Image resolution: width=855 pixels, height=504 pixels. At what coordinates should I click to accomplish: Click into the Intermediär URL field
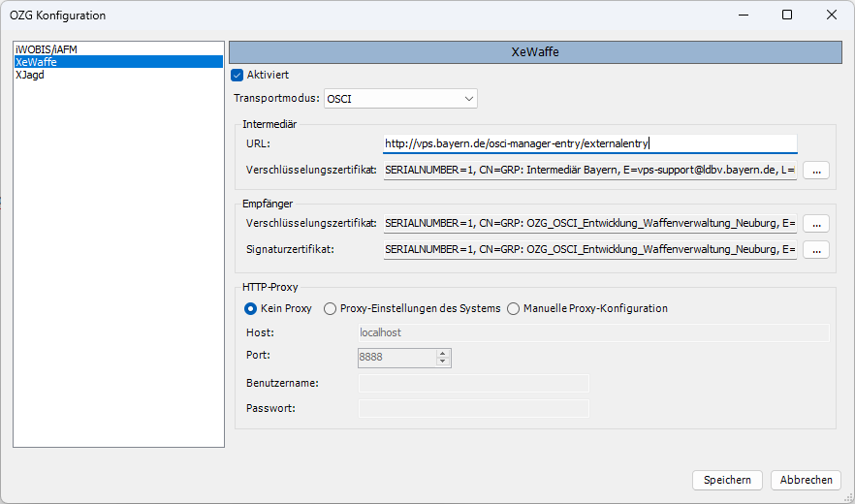589,143
